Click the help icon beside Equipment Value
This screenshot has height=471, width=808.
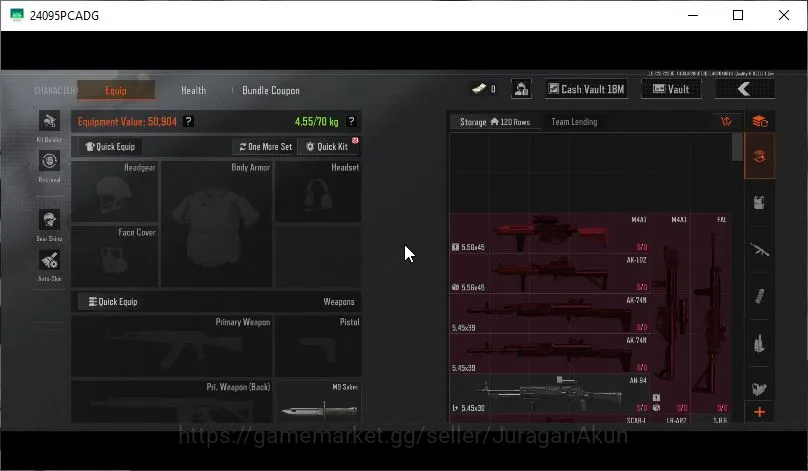(189, 122)
